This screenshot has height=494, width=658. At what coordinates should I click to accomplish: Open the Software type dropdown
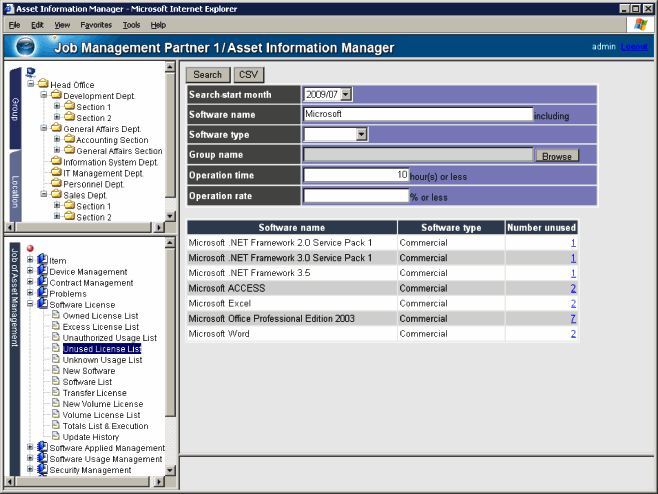361,134
